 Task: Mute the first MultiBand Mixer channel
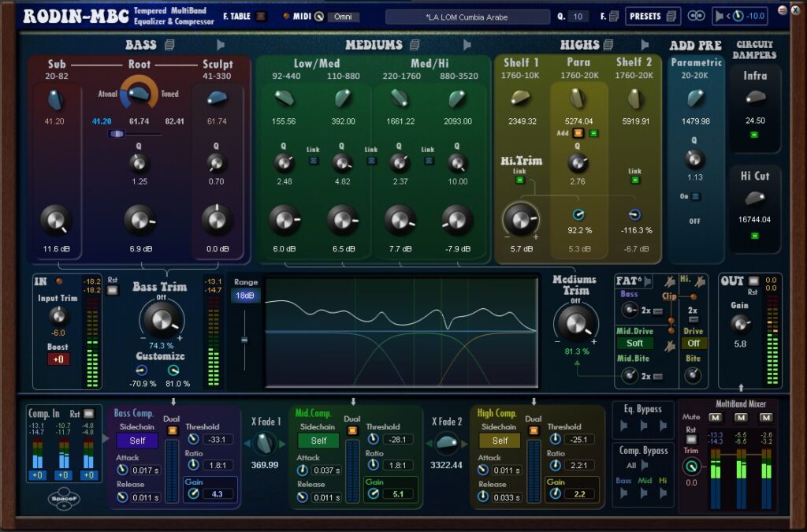click(716, 418)
